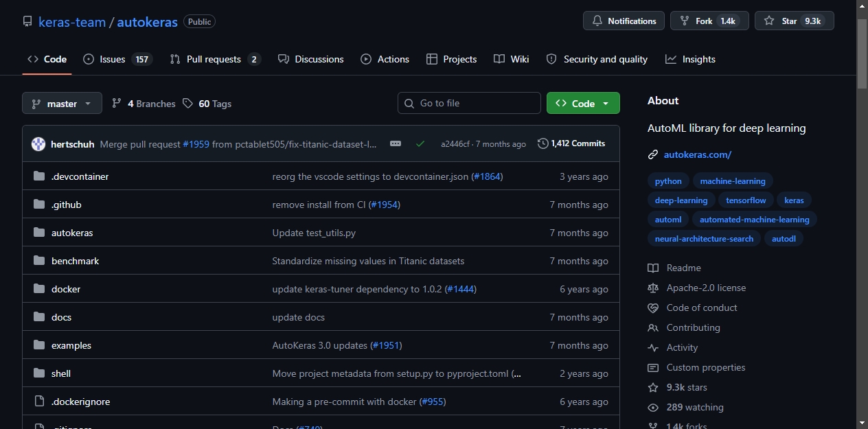Go to the Discussions tab

pos(310,59)
